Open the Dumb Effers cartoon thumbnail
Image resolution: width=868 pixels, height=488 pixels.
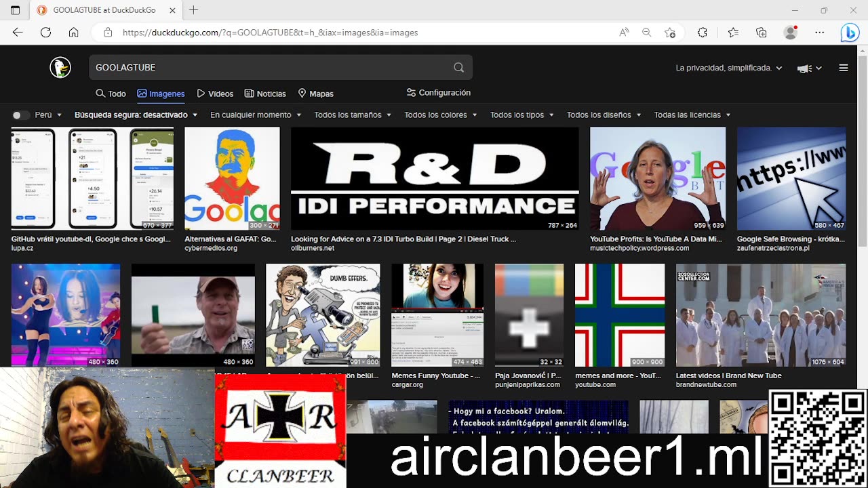tap(323, 315)
